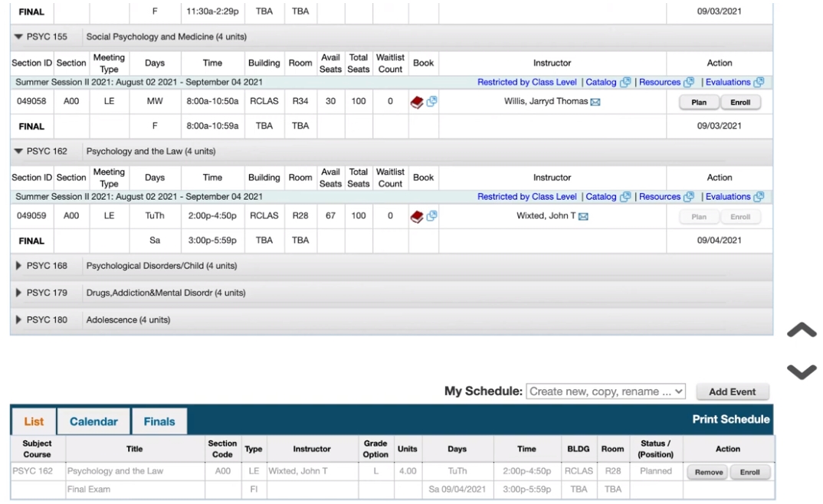Open Catalog external icon in PSYC 155 row
Screen dimensions: 823x504
pyautogui.click(x=625, y=82)
